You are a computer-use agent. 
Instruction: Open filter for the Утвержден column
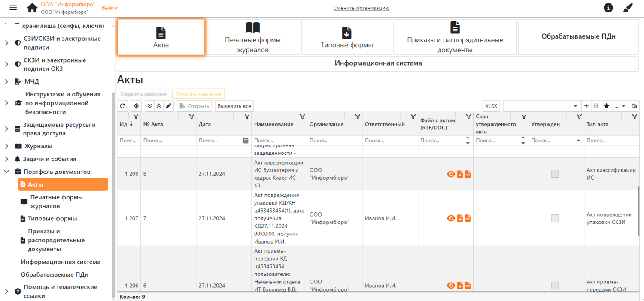(579, 116)
